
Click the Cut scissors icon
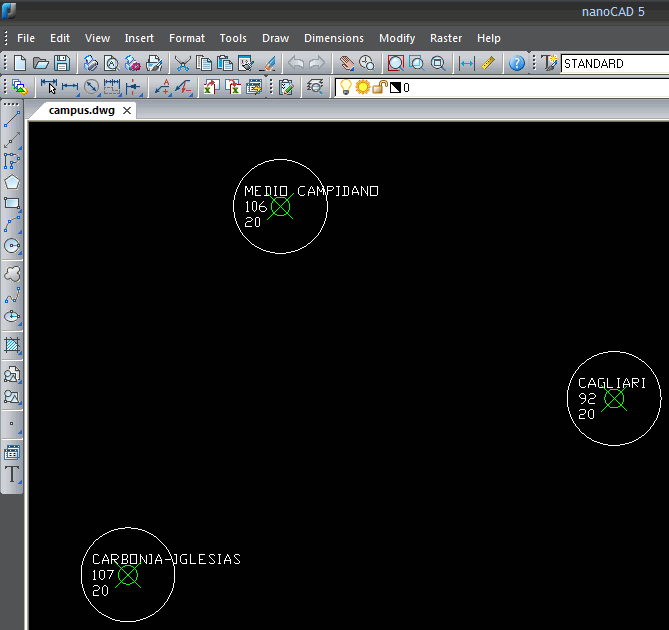click(182, 63)
